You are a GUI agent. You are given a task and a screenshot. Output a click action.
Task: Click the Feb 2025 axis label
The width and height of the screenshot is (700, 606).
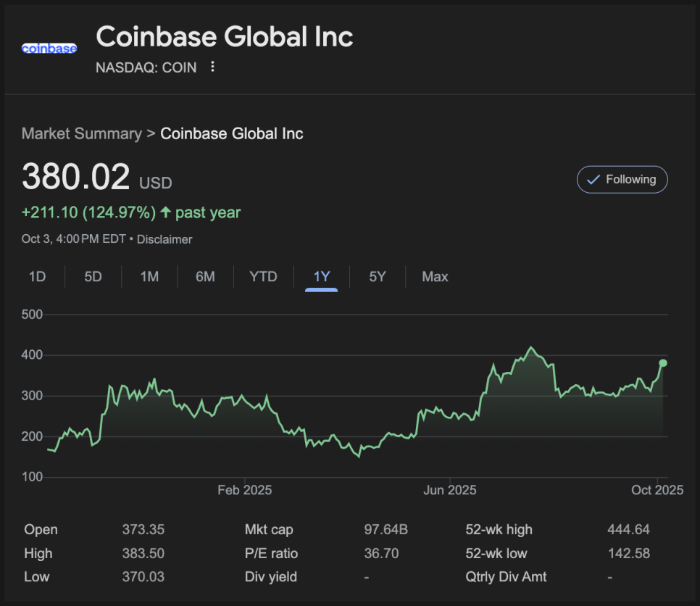[x=244, y=490]
